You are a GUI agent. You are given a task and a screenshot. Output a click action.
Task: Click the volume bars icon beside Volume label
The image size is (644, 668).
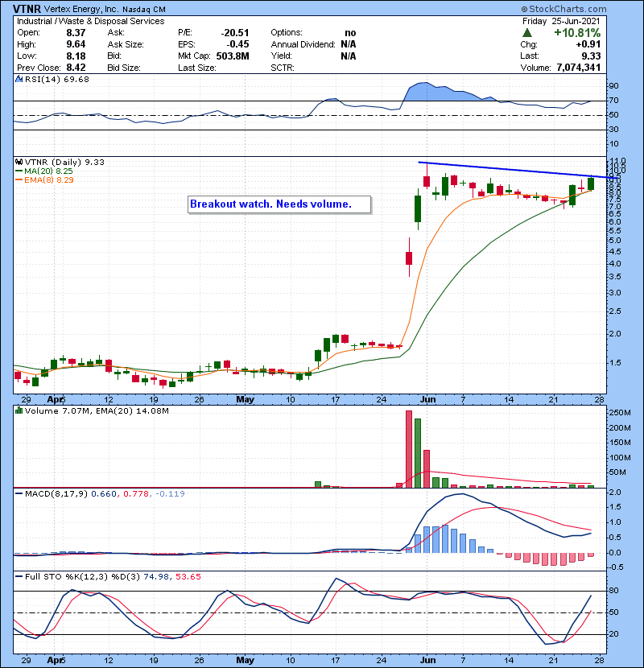pos(19,410)
